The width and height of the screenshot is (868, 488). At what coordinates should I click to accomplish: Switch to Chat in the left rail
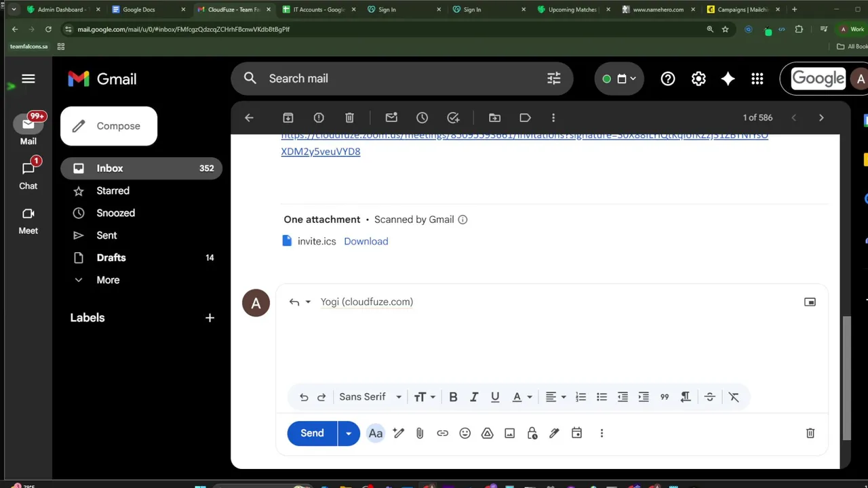point(28,174)
